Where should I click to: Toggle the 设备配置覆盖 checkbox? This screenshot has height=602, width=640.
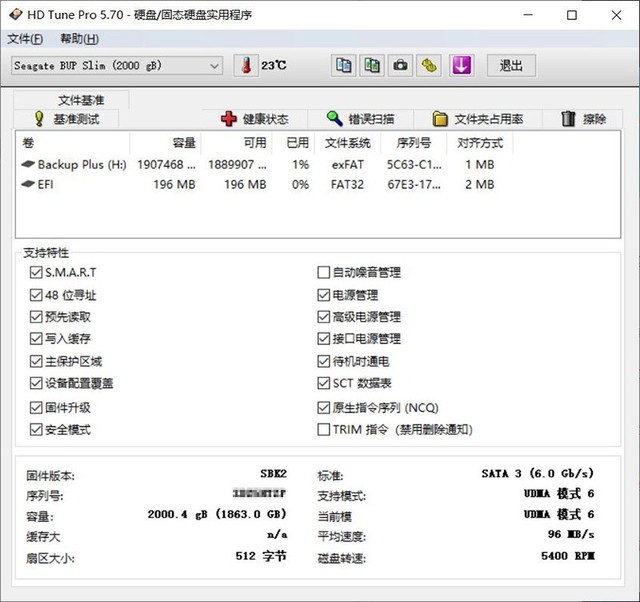click(x=36, y=383)
